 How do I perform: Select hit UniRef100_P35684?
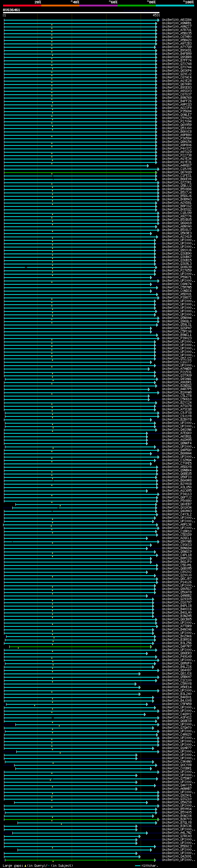[x=177, y=111]
